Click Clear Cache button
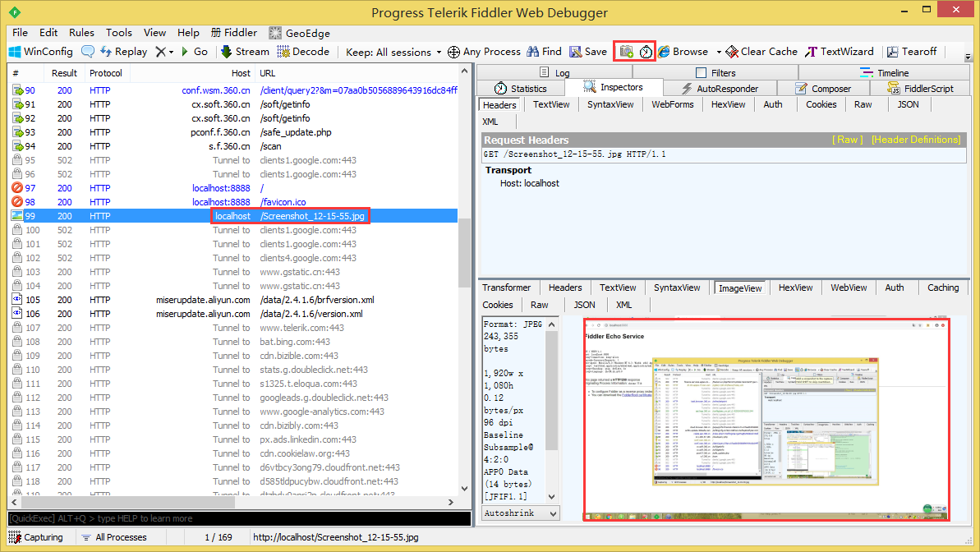980x552 pixels. 761,52
